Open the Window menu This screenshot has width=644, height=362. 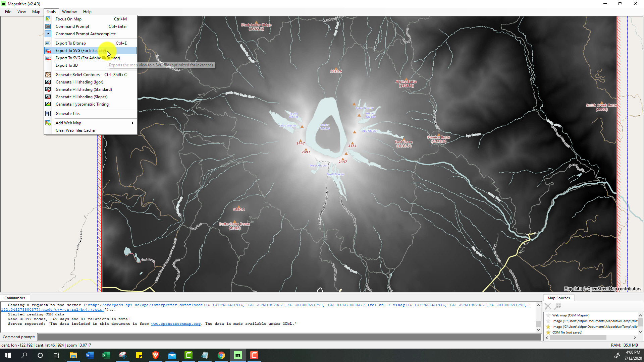[69, 12]
